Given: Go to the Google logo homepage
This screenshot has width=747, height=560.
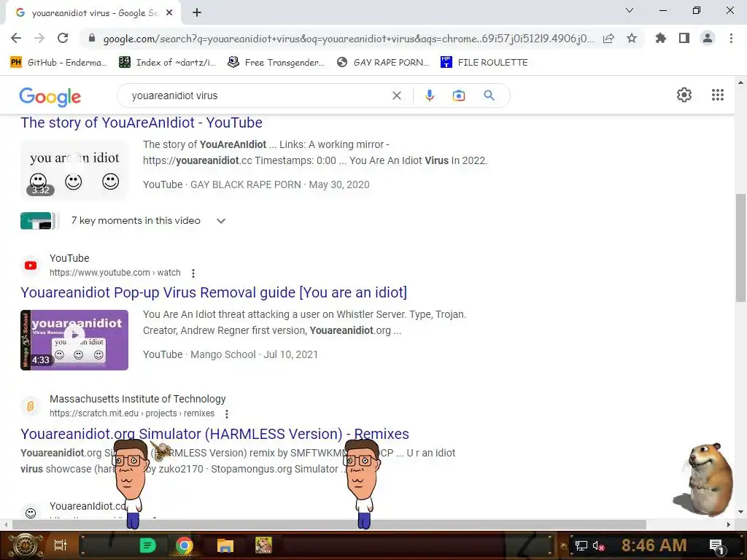Looking at the screenshot, I should [x=50, y=97].
